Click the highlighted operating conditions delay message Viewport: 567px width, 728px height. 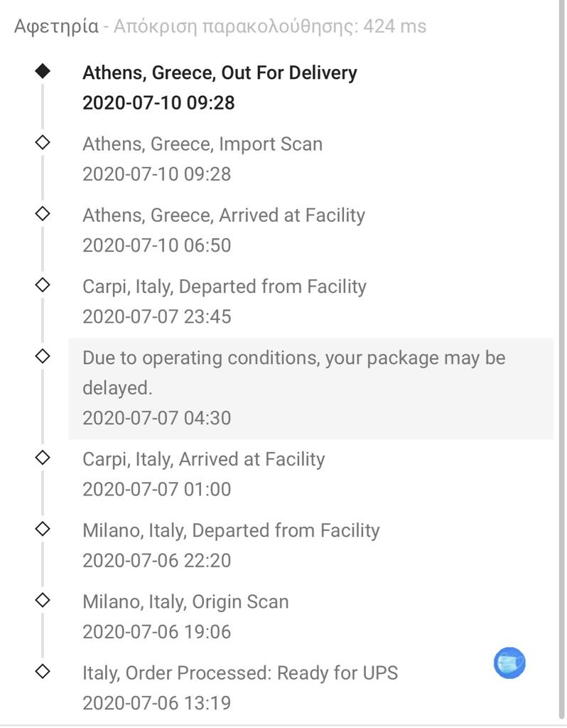click(x=293, y=373)
